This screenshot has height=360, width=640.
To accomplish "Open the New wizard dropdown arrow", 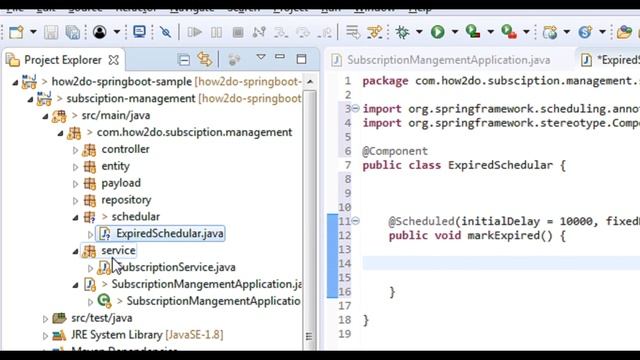I will 33,32.
